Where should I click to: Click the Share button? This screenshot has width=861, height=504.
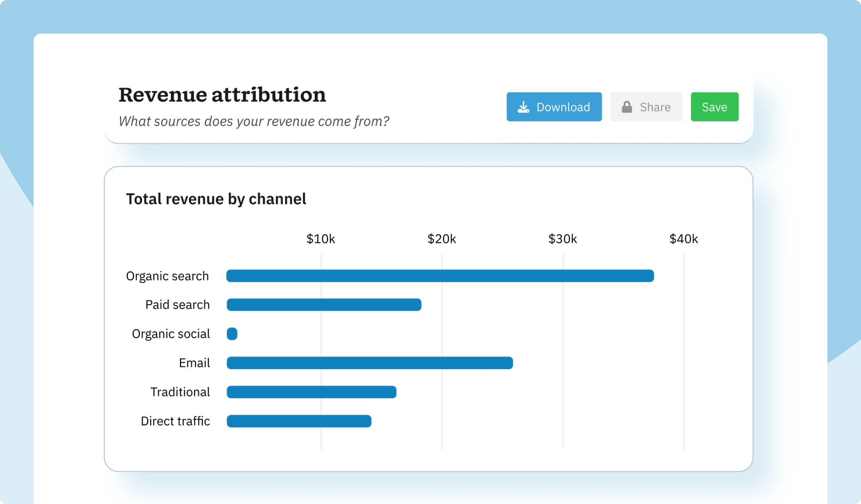[646, 107]
